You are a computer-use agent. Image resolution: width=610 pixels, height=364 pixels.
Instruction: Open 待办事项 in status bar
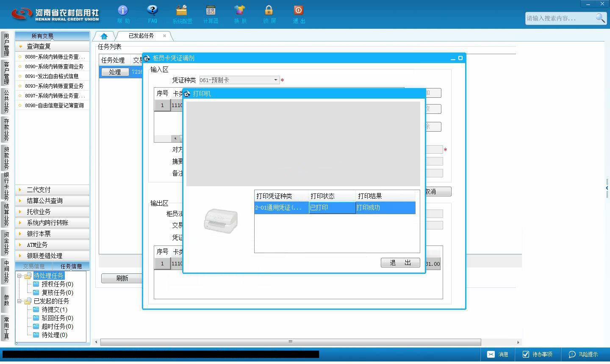click(x=537, y=354)
